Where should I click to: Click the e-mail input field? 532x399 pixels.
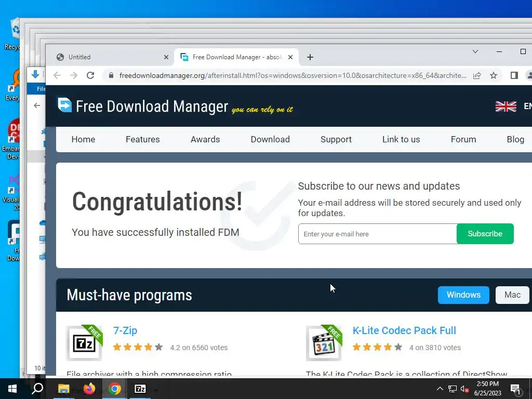[x=378, y=234]
